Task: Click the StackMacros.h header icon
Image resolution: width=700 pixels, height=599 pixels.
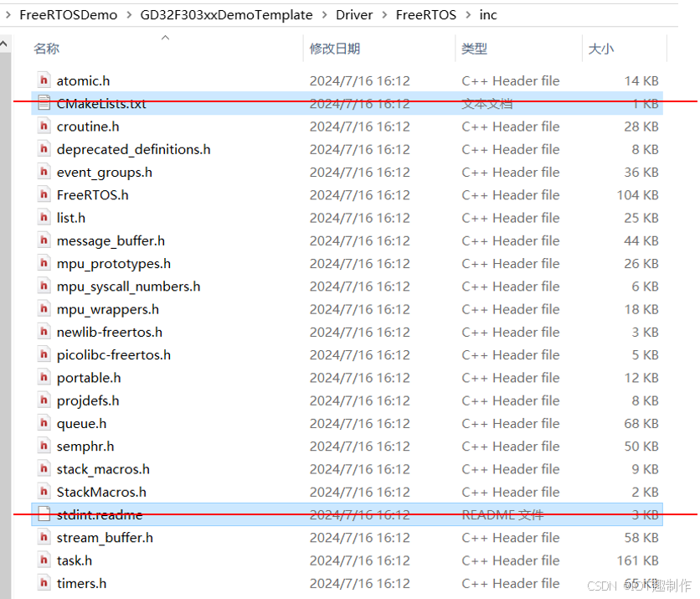Action: (x=44, y=492)
